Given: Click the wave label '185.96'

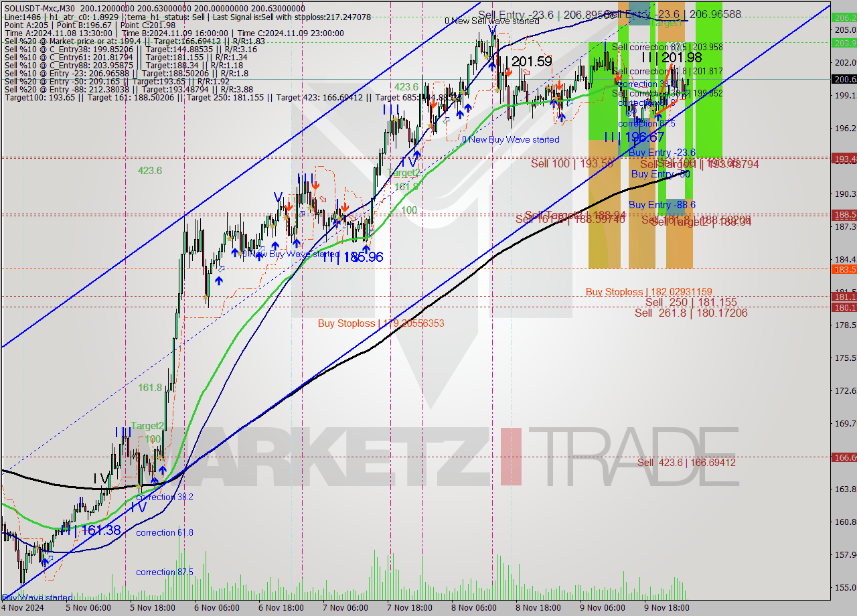Looking at the screenshot, I should pyautogui.click(x=362, y=256).
